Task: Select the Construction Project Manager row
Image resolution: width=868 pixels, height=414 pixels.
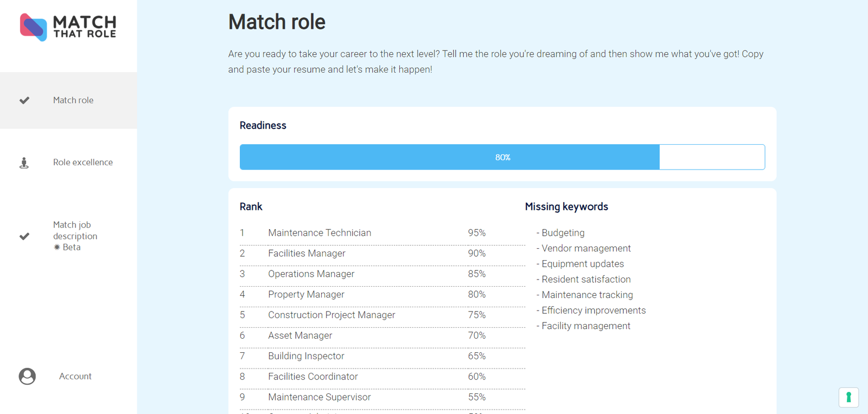Action: (382, 315)
